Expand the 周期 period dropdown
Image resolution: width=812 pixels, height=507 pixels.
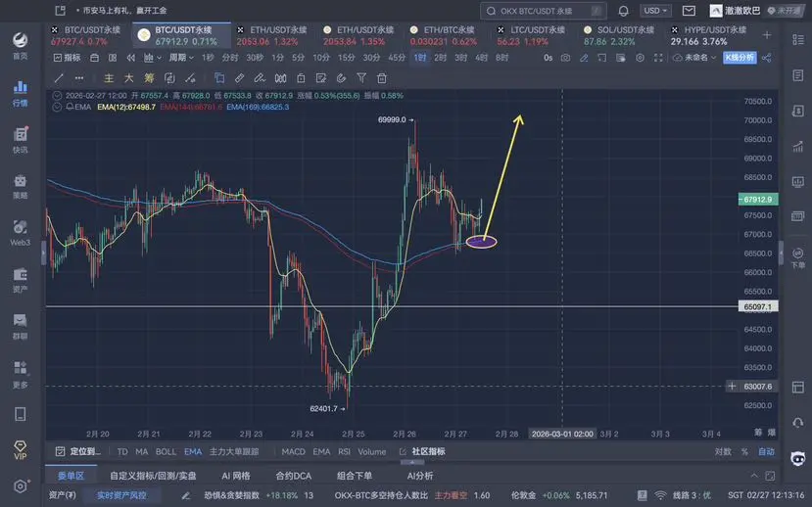coord(181,58)
